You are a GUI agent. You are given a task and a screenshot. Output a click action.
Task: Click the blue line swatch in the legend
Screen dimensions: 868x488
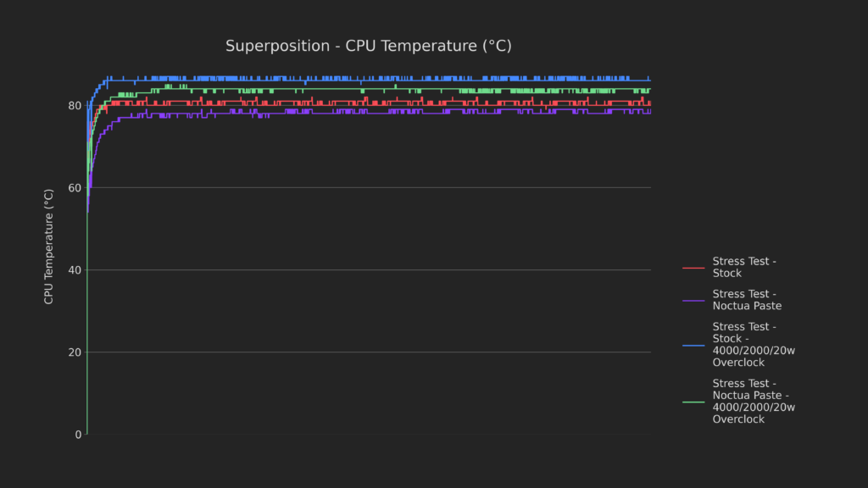[693, 344]
